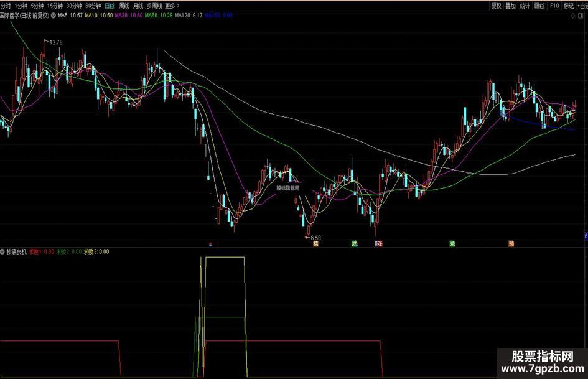
Task: Click the 复权 adjustment button
Action: [496, 6]
